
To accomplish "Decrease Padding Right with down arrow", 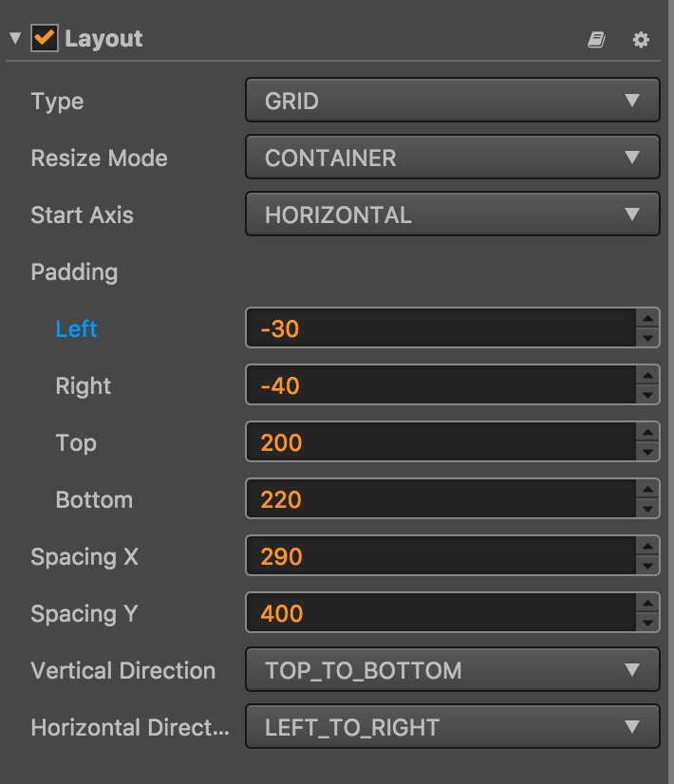I will [x=648, y=395].
